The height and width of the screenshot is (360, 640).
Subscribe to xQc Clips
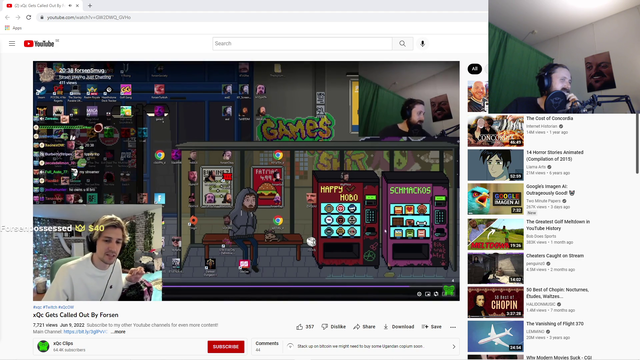point(226,347)
